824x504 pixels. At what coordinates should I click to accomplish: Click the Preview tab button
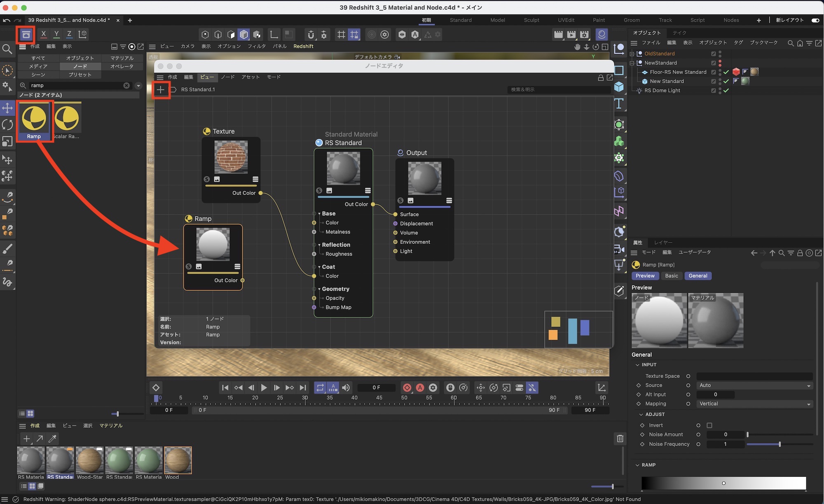point(645,276)
